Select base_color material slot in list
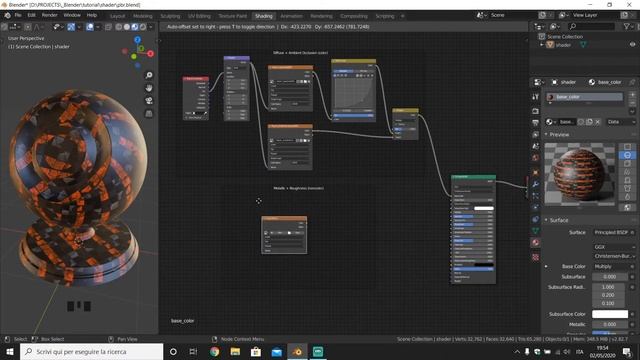 tap(585, 97)
